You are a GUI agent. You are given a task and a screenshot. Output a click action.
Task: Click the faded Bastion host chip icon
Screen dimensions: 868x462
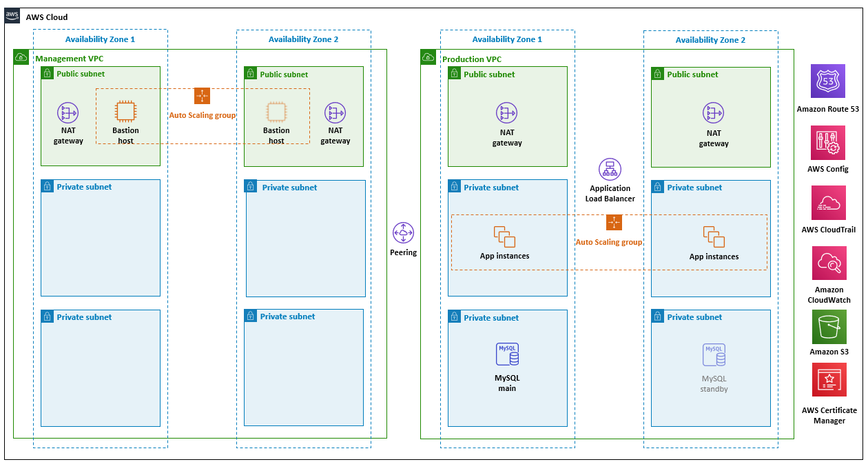pyautogui.click(x=276, y=112)
